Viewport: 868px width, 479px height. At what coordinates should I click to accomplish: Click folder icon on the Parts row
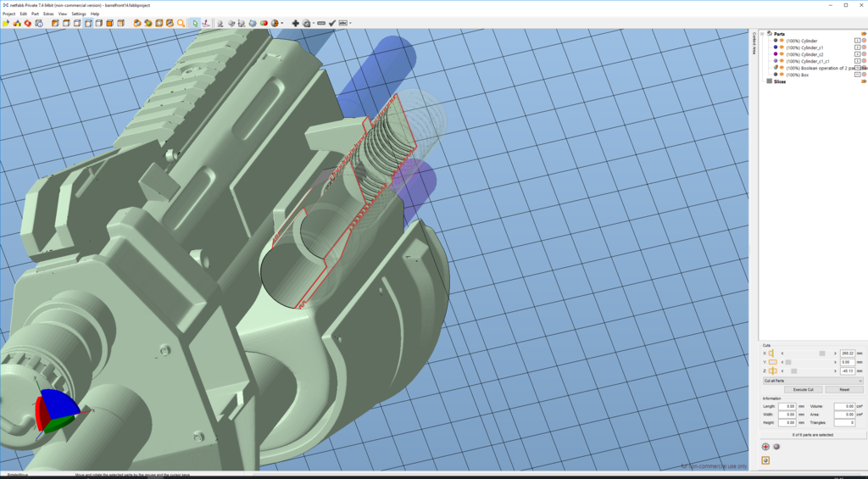pyautogui.click(x=864, y=34)
